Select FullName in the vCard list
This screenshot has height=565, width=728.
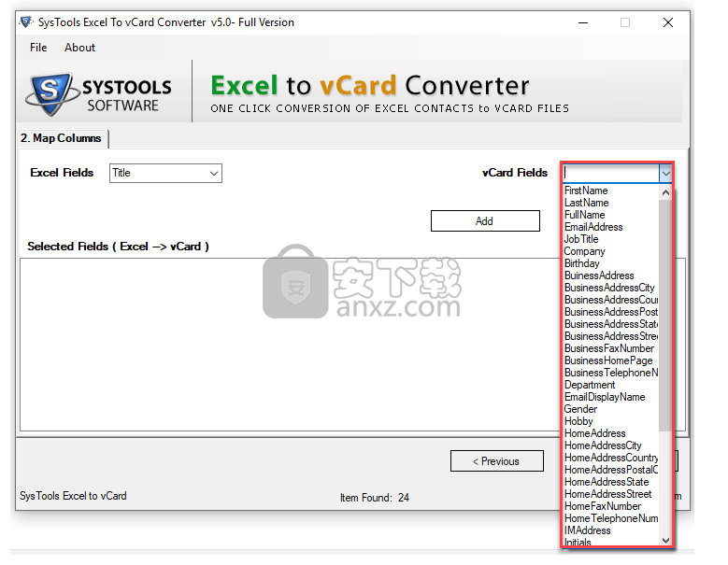tap(584, 215)
